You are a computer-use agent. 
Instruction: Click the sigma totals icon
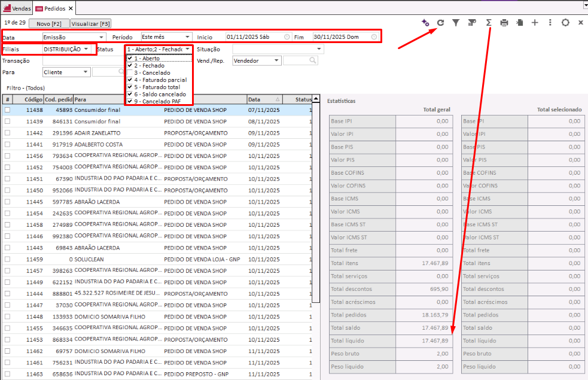coord(488,23)
